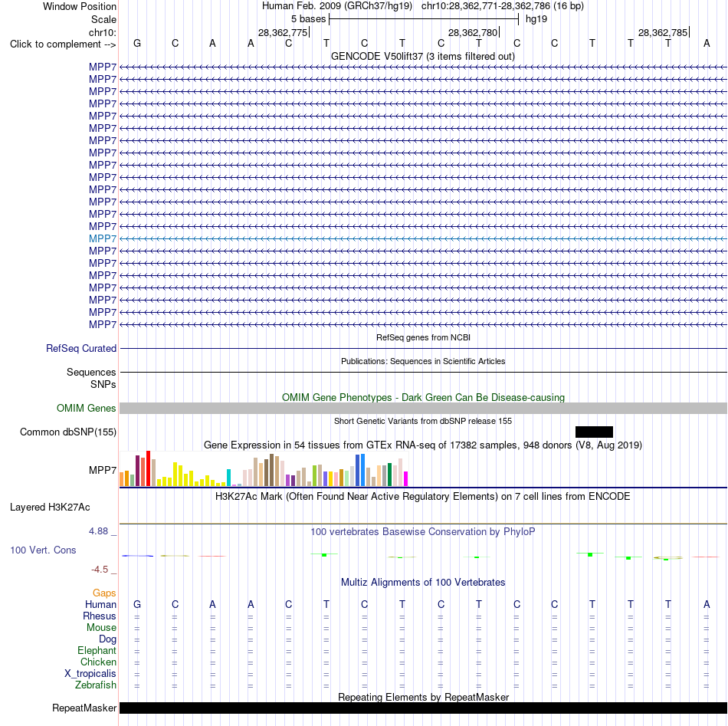Click the magenta bar ending the GTEx chart
The image size is (728, 726).
(405, 479)
